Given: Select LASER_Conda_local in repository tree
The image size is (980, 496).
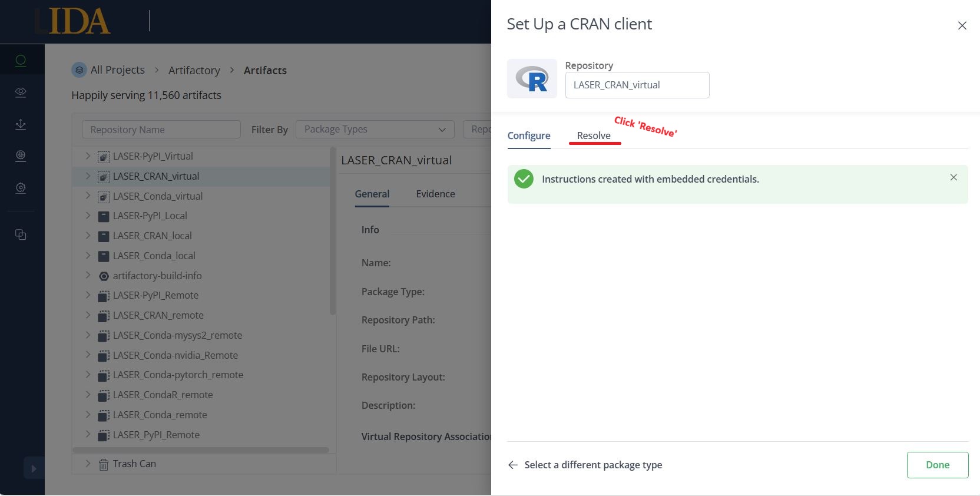Looking at the screenshot, I should point(154,256).
